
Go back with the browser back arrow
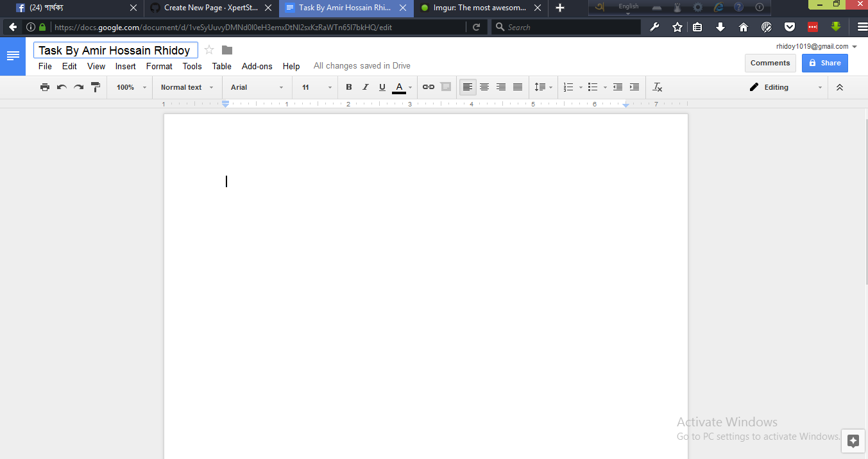coord(13,27)
